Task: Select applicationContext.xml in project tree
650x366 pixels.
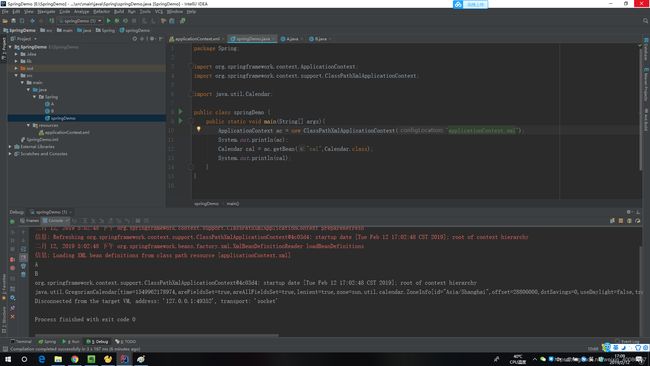Action: [x=64, y=133]
